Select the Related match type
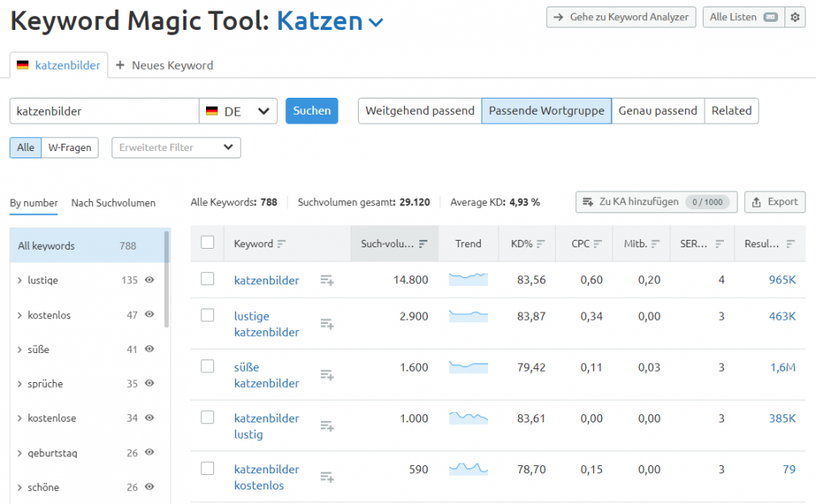This screenshot has width=816, height=504. [x=732, y=111]
